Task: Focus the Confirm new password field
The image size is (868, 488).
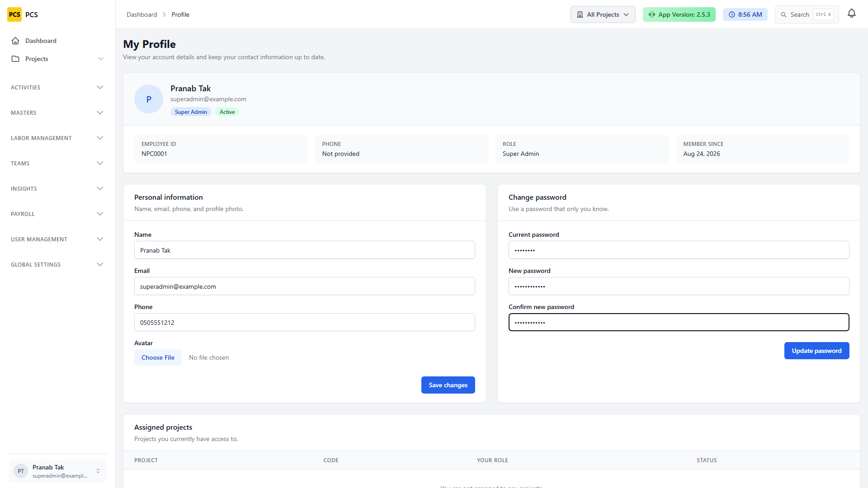Action: (679, 322)
